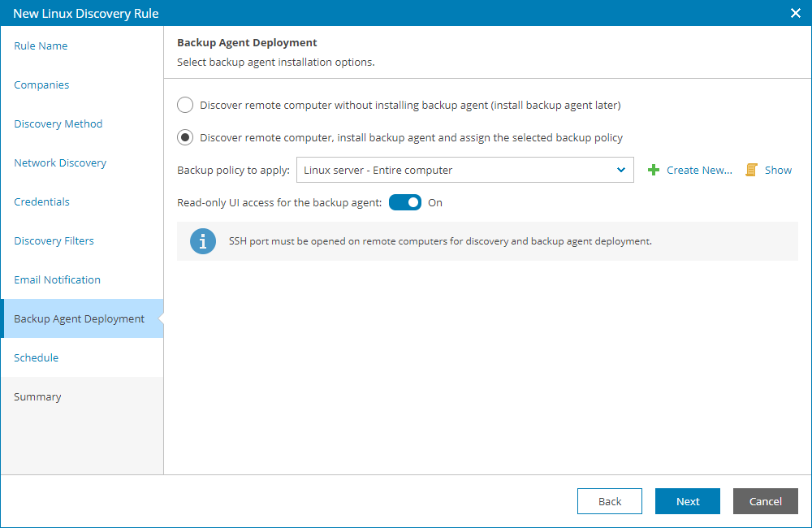812x528 pixels.
Task: Click the blue info icon in the notice
Action: pos(203,241)
